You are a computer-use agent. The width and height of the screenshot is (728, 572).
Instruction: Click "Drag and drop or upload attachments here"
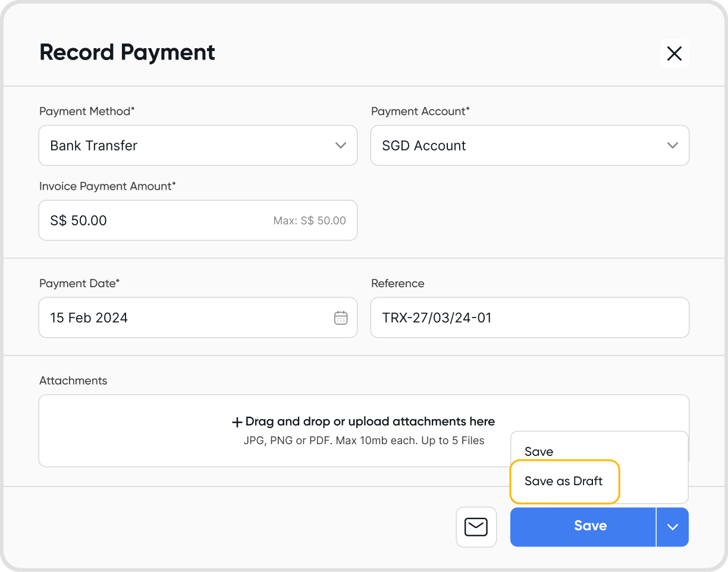(370, 422)
